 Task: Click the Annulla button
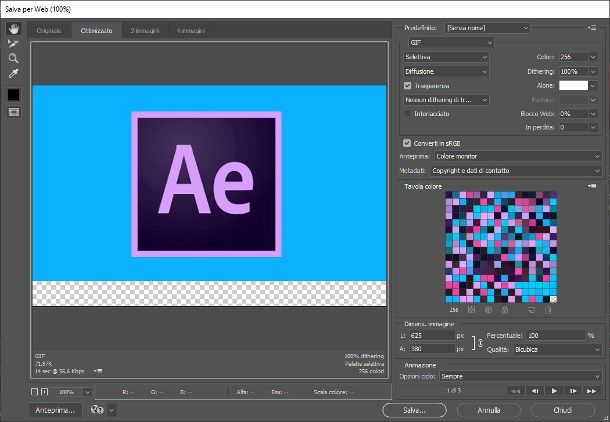pos(489,410)
